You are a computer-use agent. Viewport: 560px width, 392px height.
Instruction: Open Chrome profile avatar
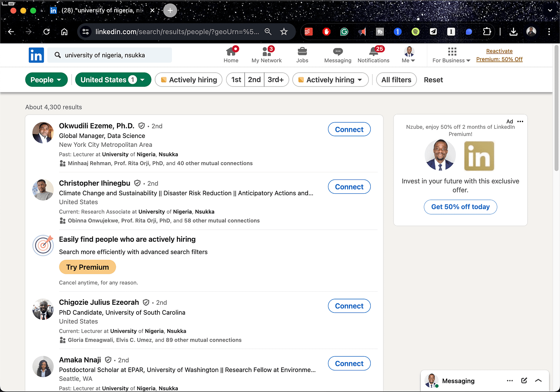pos(531,32)
